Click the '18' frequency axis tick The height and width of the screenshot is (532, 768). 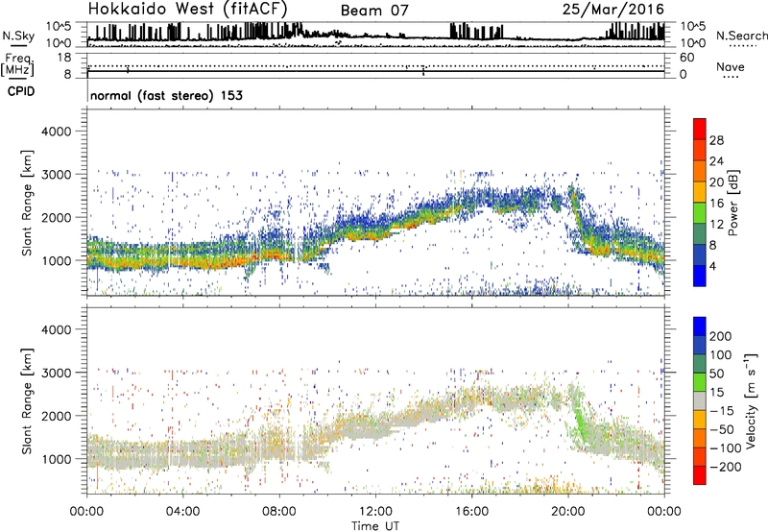[64, 58]
